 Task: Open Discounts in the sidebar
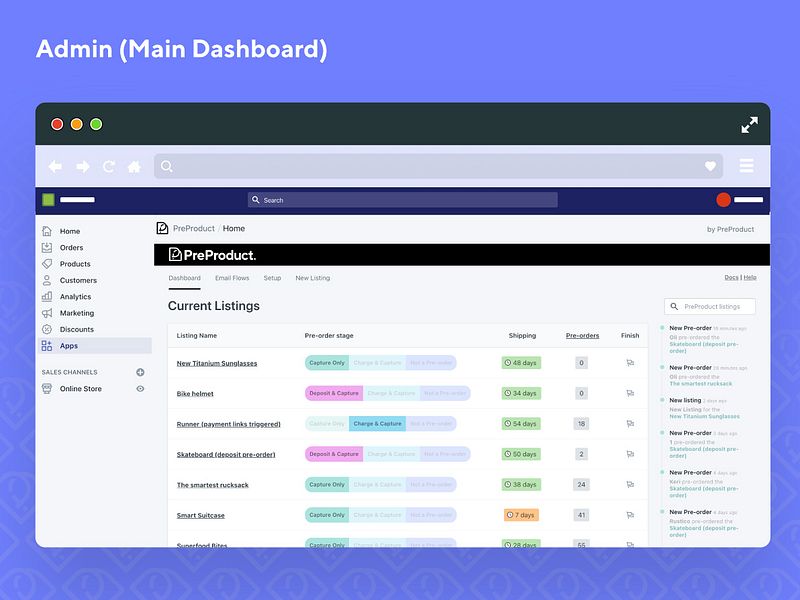pos(77,329)
